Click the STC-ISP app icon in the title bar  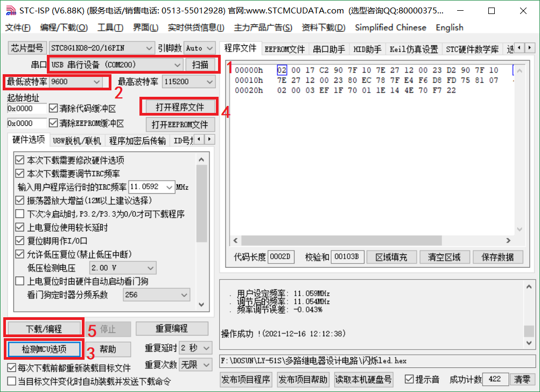[x=11, y=11]
